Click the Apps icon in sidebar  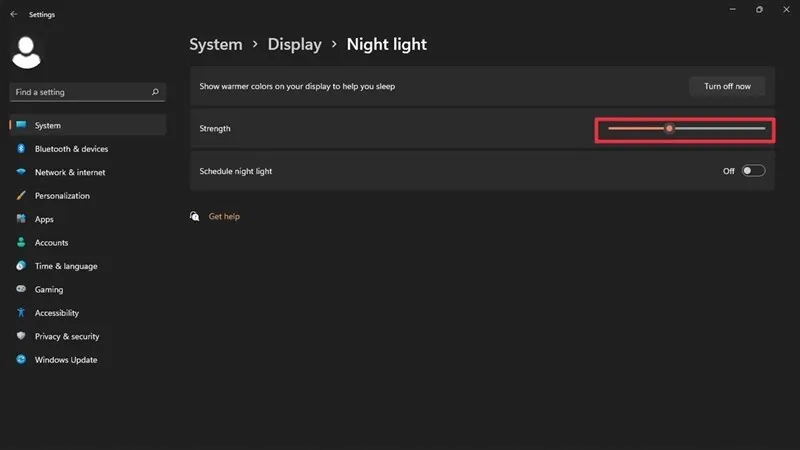pyautogui.click(x=21, y=219)
